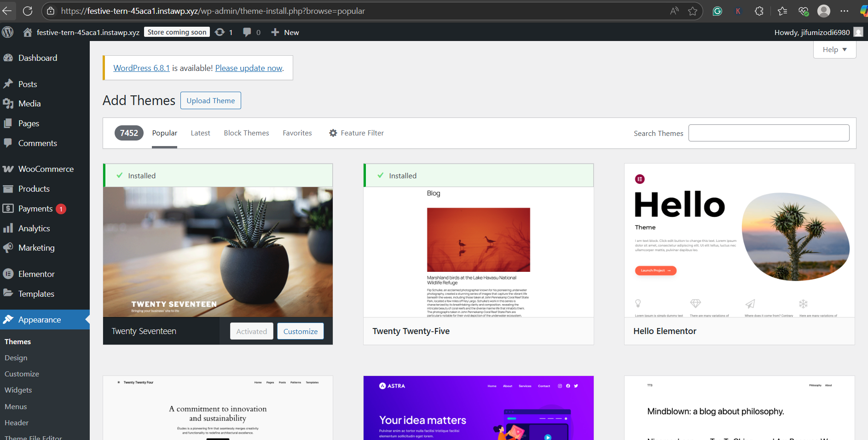Open the Twenty Twenty Four theme thumbnail

click(218, 408)
